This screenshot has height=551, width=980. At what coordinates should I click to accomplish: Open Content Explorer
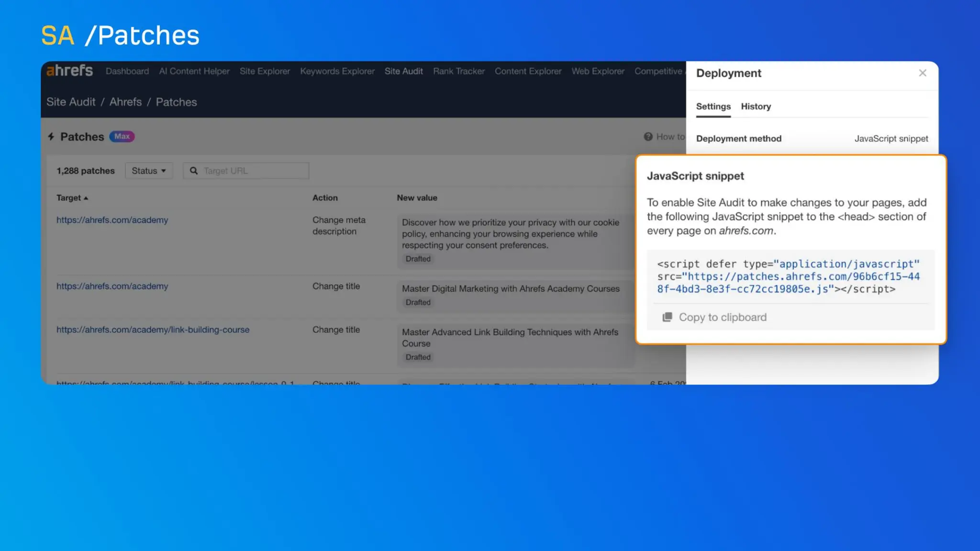[528, 71]
